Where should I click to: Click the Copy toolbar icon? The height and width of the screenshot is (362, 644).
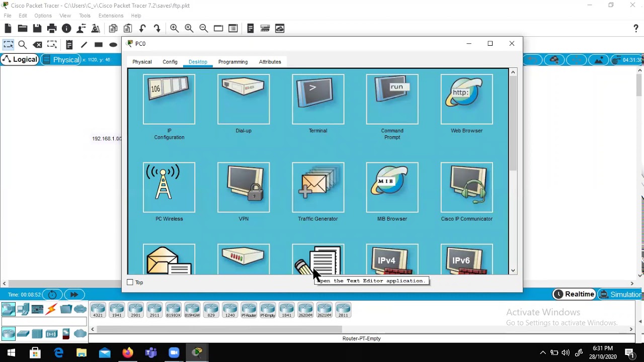click(x=113, y=29)
